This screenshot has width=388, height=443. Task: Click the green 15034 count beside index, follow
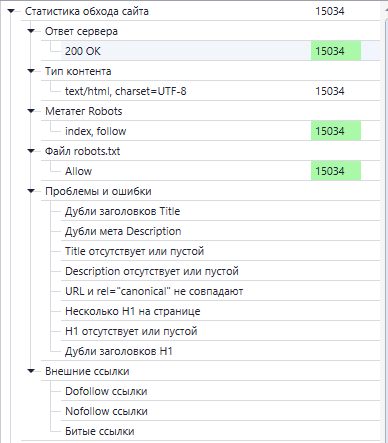pyautogui.click(x=336, y=131)
